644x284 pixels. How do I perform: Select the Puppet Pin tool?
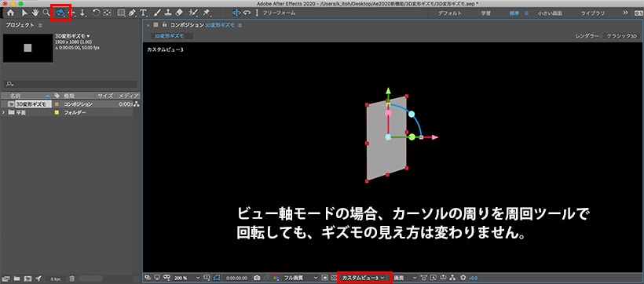point(207,13)
